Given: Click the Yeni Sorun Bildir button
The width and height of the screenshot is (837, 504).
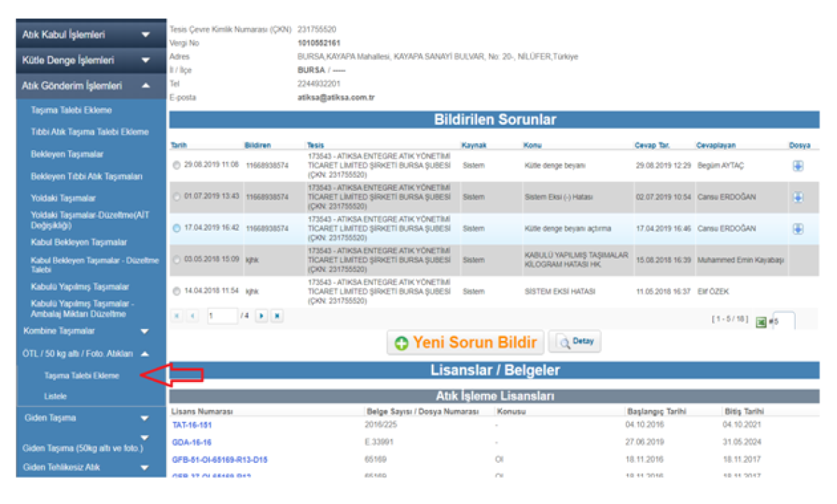Looking at the screenshot, I should point(466,343).
